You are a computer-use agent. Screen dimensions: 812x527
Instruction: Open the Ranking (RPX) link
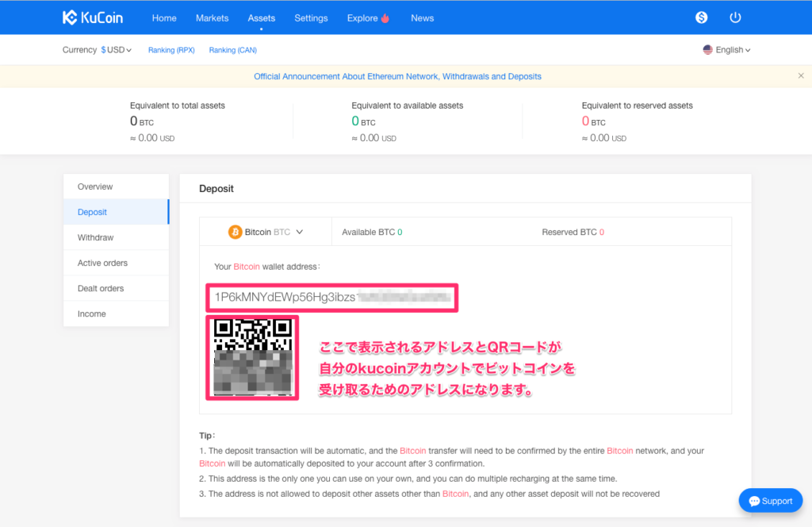[171, 50]
